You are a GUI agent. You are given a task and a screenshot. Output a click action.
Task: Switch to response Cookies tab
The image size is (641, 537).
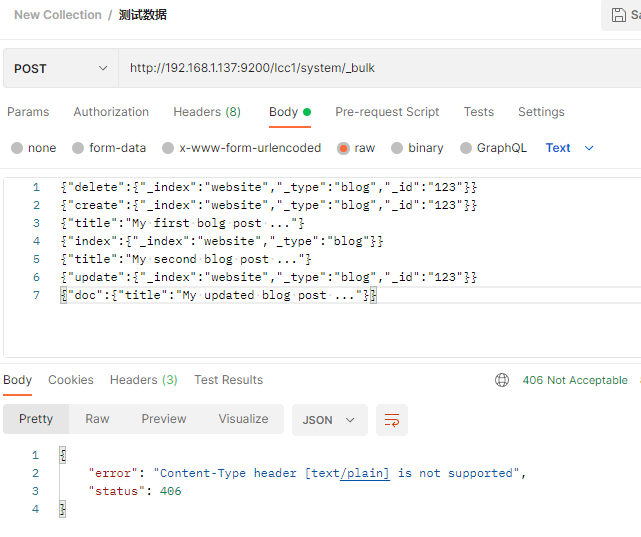pyautogui.click(x=71, y=380)
